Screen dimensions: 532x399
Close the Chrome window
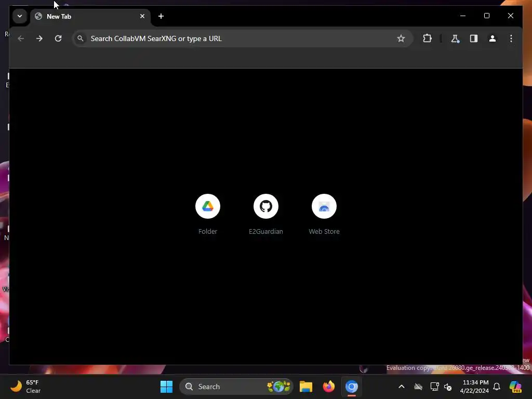click(x=511, y=16)
